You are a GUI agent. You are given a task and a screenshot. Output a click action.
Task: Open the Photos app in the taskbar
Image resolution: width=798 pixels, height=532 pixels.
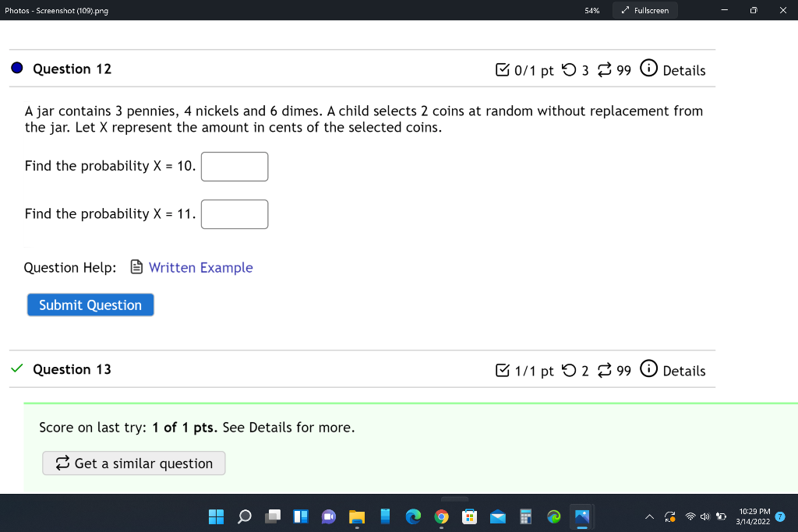click(x=581, y=516)
